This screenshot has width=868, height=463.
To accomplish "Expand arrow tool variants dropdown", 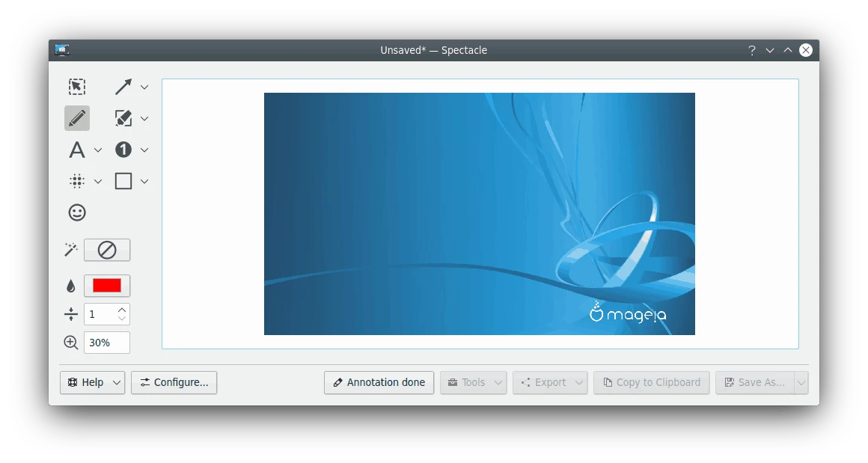I will pos(144,87).
